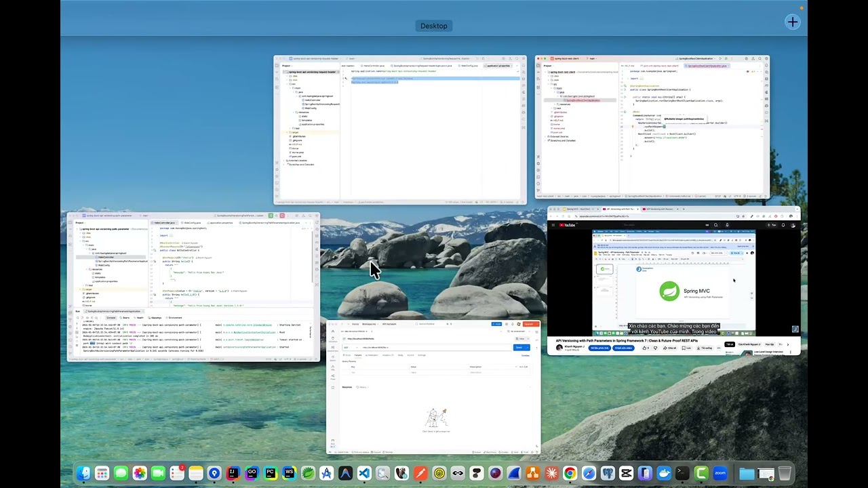Open the Trash in the Dock
This screenshot has width=868, height=488.
(785, 473)
